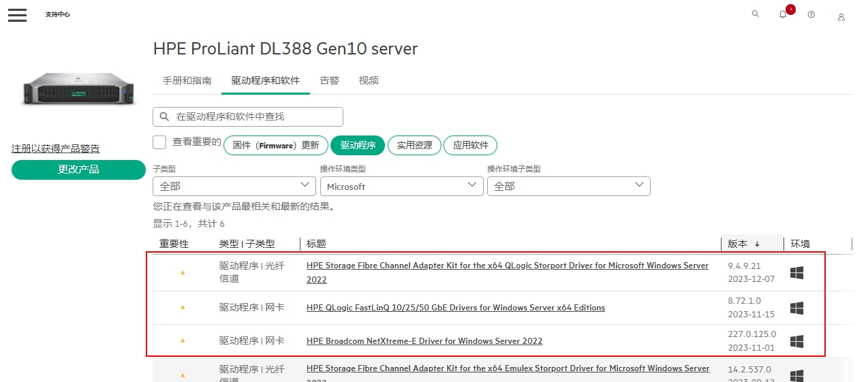
Task: Open the user account profile icon
Action: (x=841, y=16)
